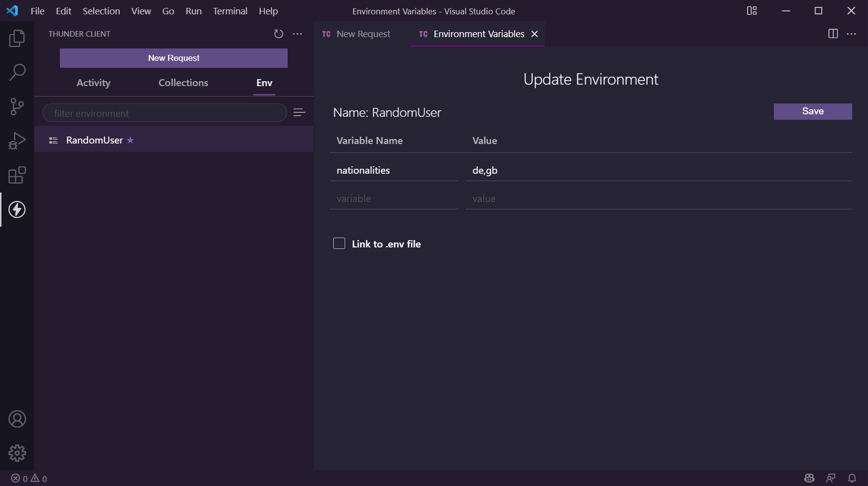868x486 pixels.
Task: Open Thunder Client more actions ellipsis
Action: coord(298,34)
